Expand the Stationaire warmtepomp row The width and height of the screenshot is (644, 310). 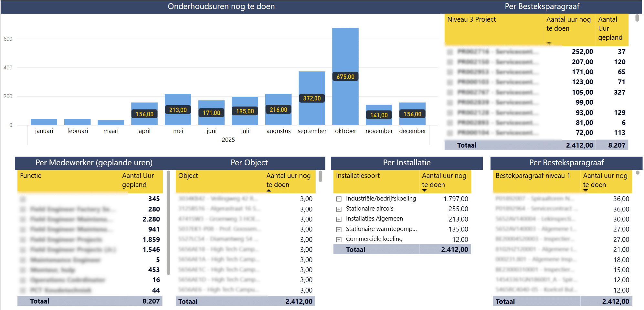pos(339,229)
